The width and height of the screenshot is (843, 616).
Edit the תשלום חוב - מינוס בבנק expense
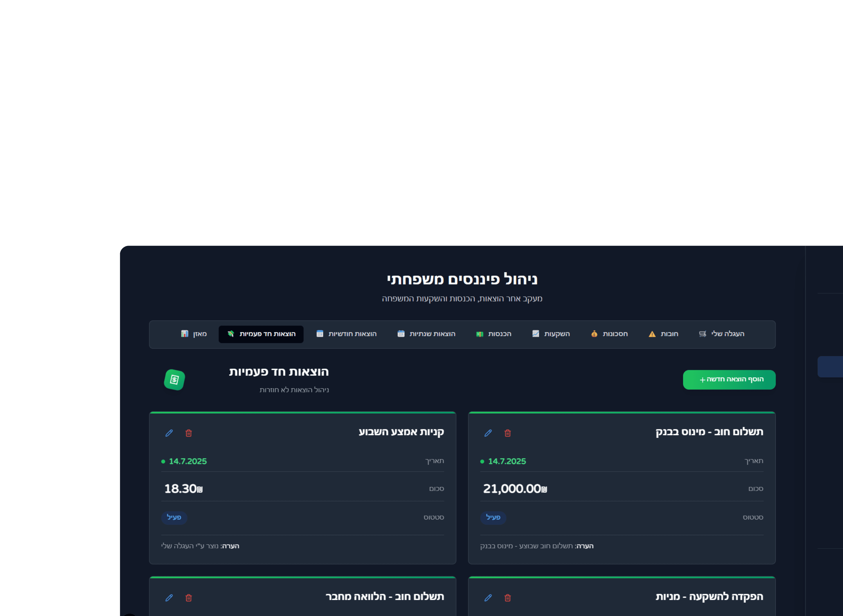click(x=488, y=433)
